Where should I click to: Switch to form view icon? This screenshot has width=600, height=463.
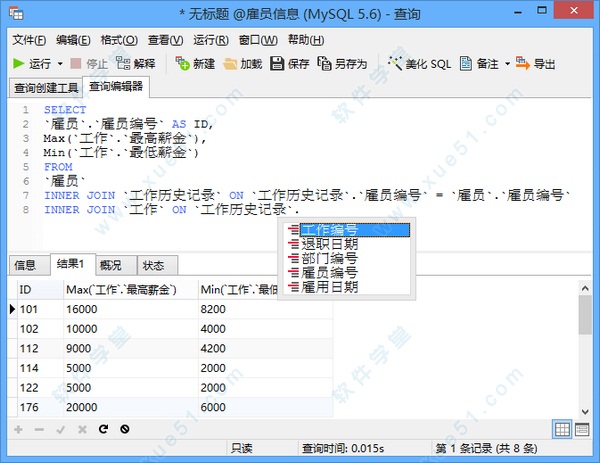[582, 429]
